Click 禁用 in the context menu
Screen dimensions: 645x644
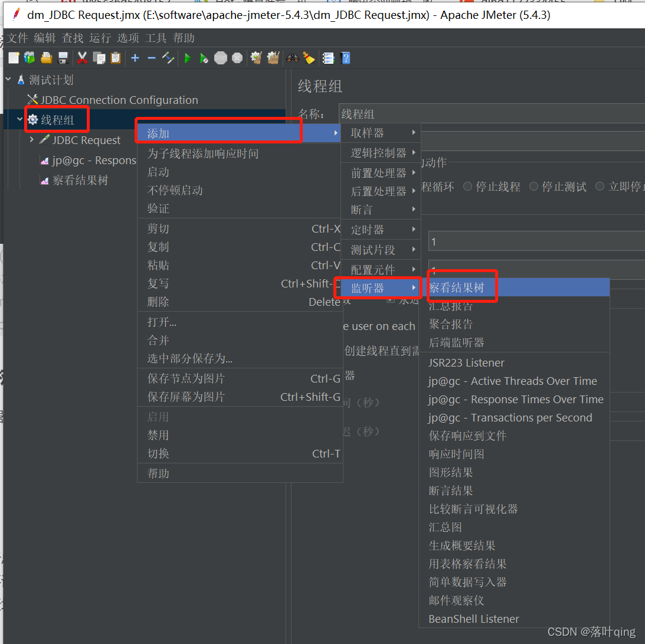(x=240, y=435)
